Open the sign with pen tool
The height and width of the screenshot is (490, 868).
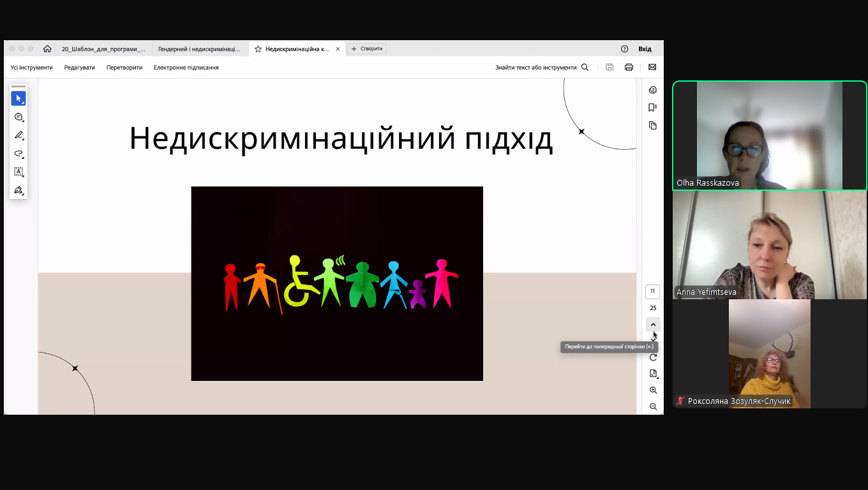coord(19,190)
